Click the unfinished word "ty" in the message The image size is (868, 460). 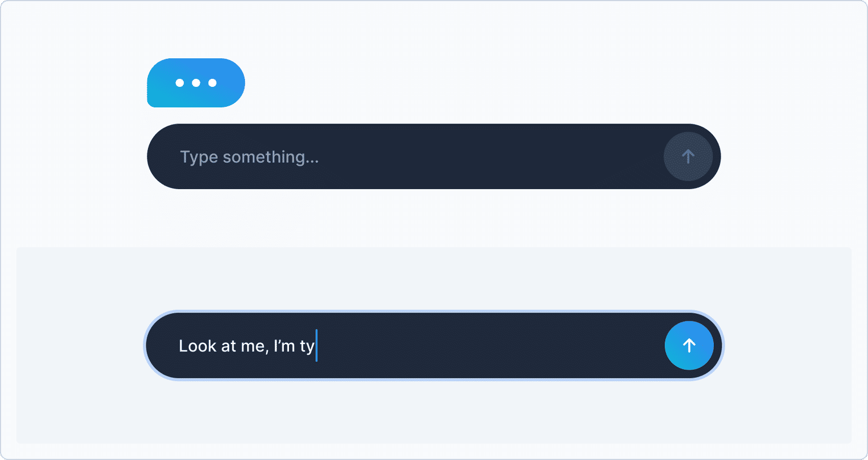click(307, 347)
